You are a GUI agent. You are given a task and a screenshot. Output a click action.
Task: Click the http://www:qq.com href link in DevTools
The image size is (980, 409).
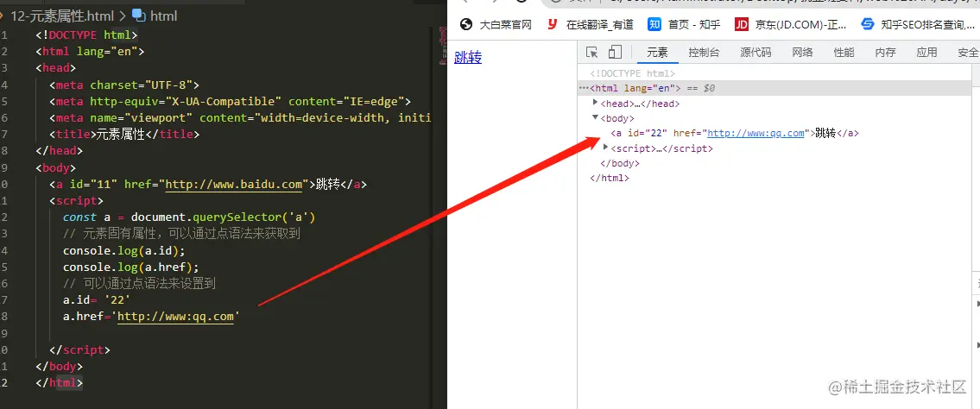(x=756, y=133)
